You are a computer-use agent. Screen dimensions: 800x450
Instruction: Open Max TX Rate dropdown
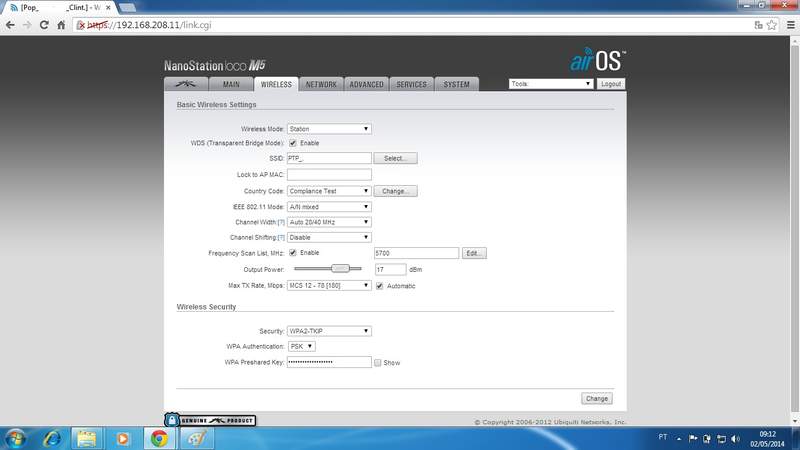pyautogui.click(x=329, y=286)
